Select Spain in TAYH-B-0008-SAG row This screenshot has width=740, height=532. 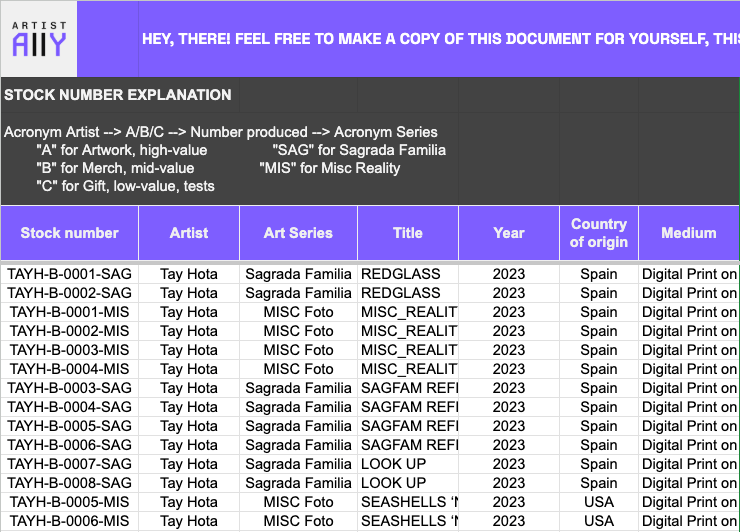tap(599, 483)
